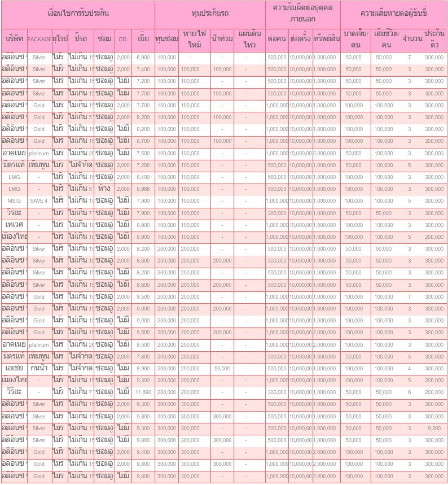Screen dimensions: 448x485
Task: Click the 50,000 flood cell in the เอเชีย row
Action: tap(222, 369)
